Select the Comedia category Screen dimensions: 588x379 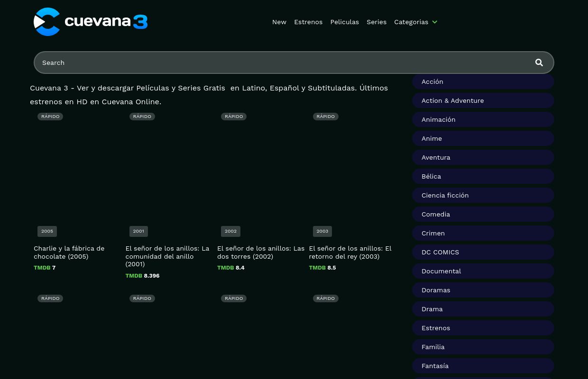pyautogui.click(x=483, y=214)
